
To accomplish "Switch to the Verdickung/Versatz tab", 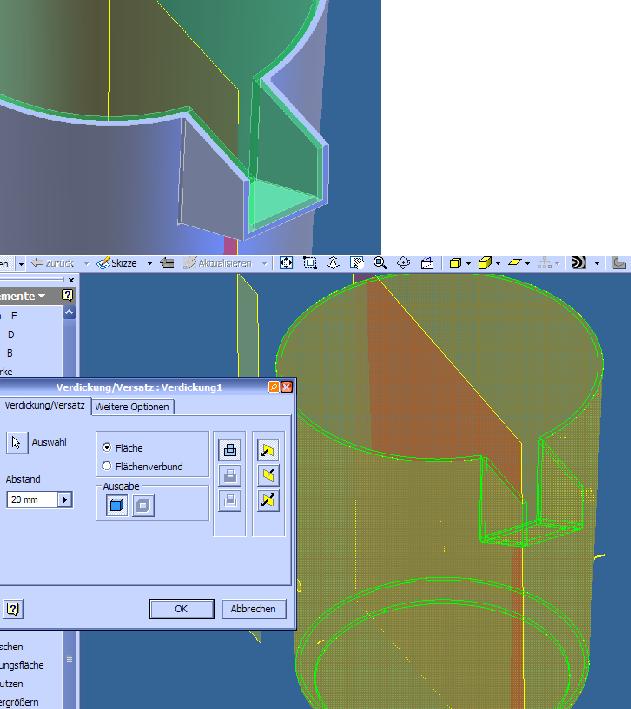I will 44,405.
